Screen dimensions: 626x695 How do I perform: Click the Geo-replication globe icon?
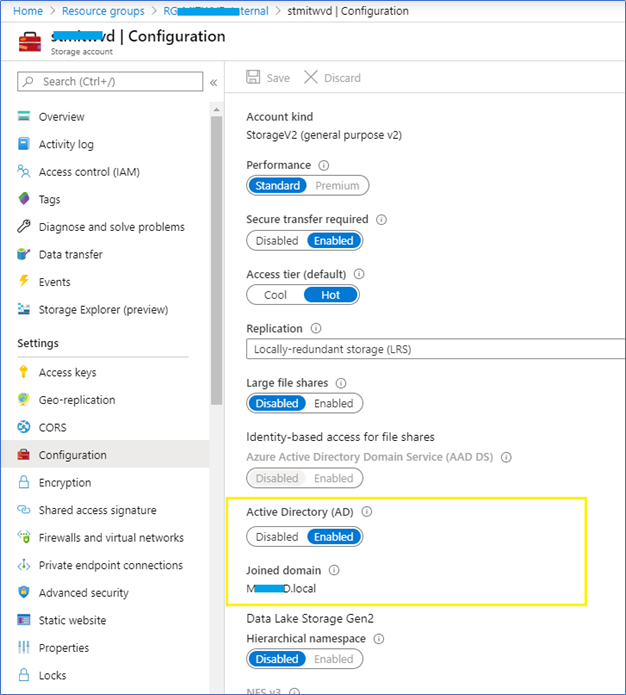tap(23, 399)
